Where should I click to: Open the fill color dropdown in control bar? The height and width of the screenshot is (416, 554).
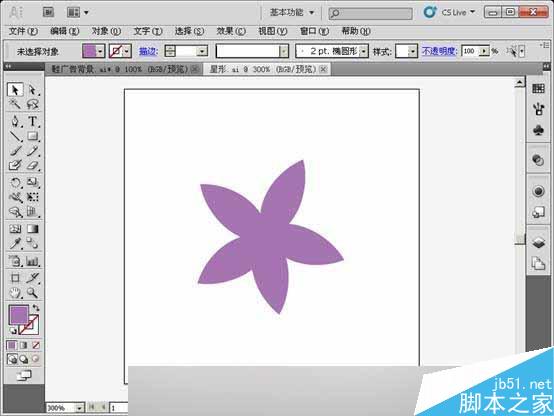pos(100,52)
